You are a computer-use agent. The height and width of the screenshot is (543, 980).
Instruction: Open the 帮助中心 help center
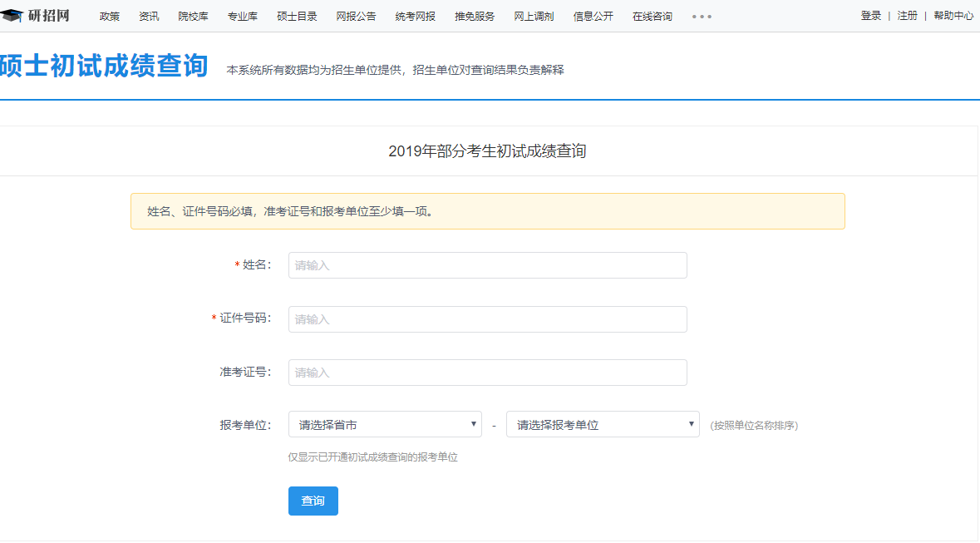click(953, 15)
